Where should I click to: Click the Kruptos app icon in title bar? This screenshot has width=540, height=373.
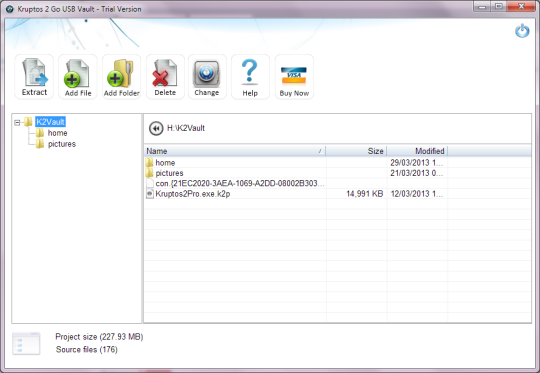click(x=10, y=9)
